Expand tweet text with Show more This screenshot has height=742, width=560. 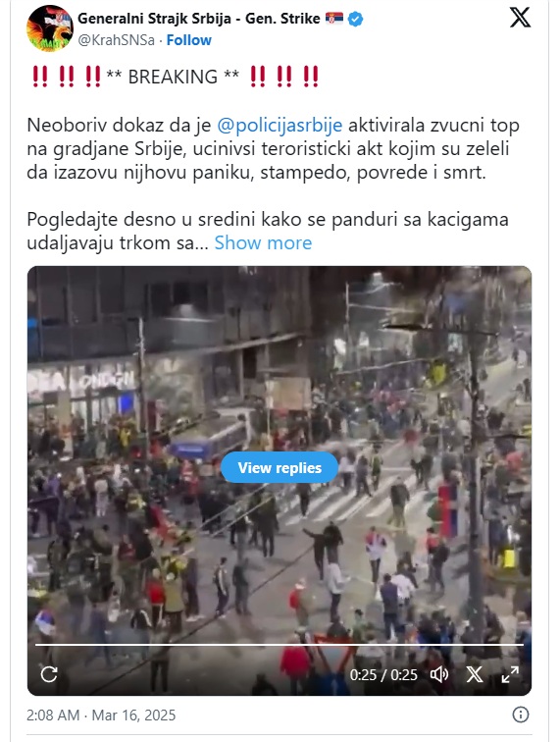263,242
